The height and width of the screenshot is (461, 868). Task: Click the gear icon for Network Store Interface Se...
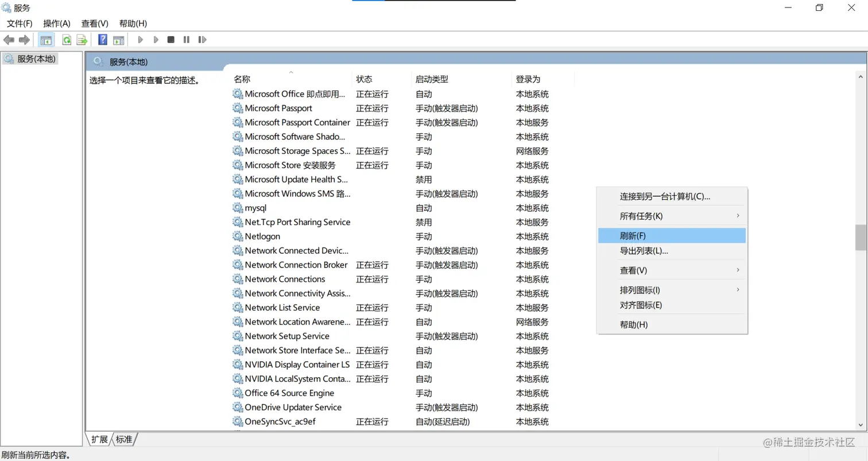tap(238, 350)
